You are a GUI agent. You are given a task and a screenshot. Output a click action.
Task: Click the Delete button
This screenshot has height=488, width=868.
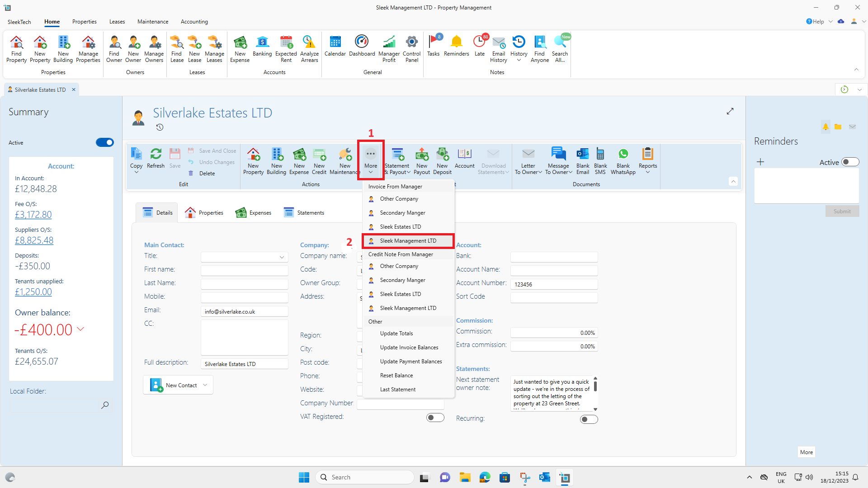click(x=207, y=174)
